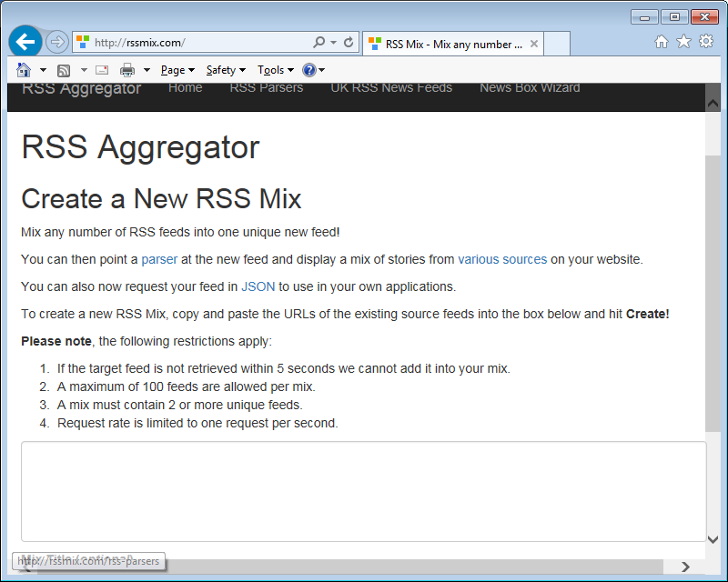Expand the Page dropdown menu

[177, 70]
